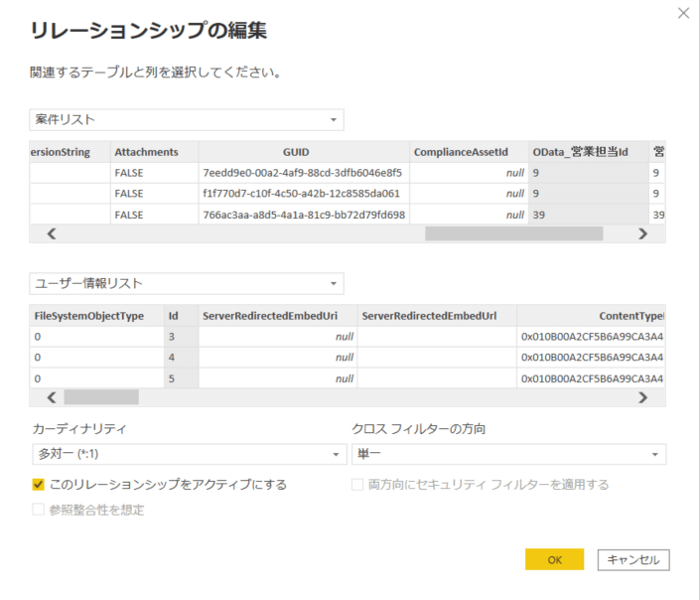Click left scroll arrow of 案件リスト table

point(52,233)
